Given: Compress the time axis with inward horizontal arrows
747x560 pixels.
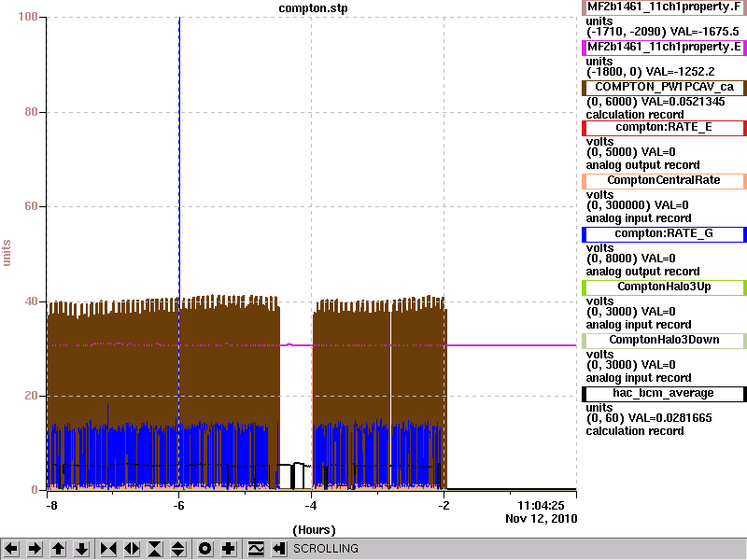Looking at the screenshot, I should (x=108, y=549).
